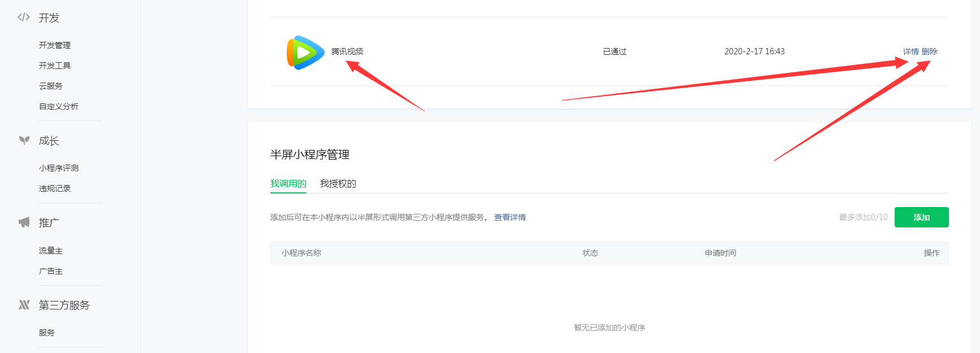Click the 暂无已添加的小程序 empty message
Screen dimensions: 980x353
pos(610,328)
